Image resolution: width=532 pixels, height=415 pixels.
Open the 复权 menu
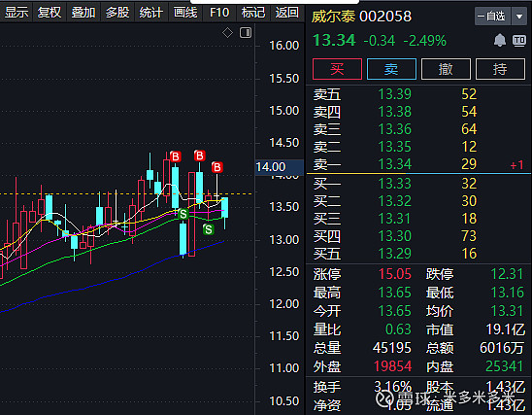[x=50, y=13]
